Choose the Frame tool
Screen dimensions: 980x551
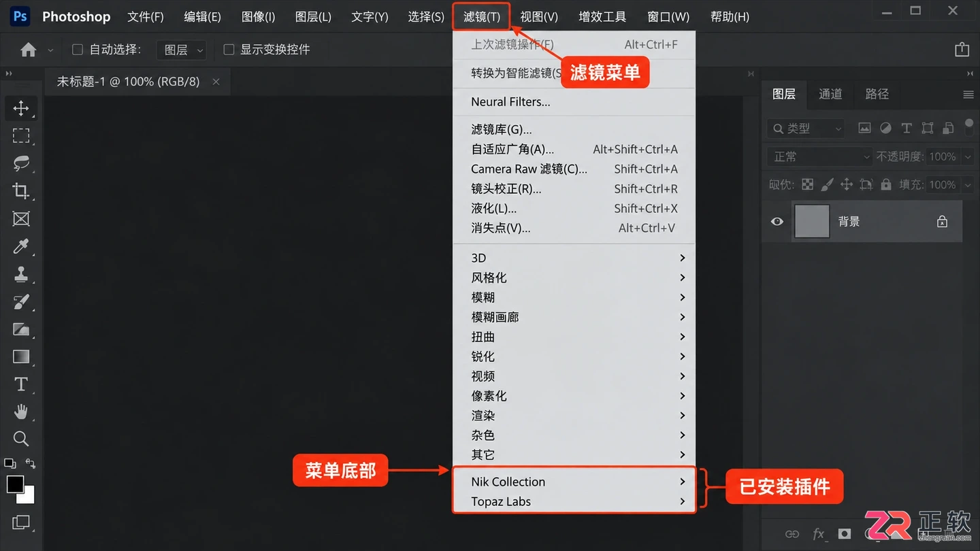[x=21, y=218]
